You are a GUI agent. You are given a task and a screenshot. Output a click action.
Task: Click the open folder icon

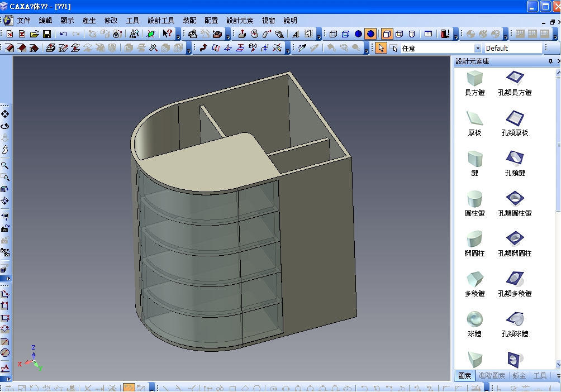click(x=34, y=34)
